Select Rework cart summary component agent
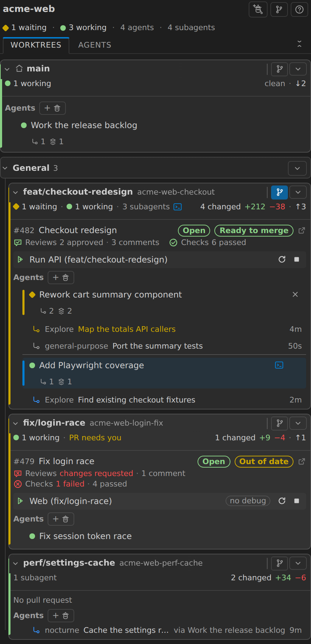 point(110,295)
